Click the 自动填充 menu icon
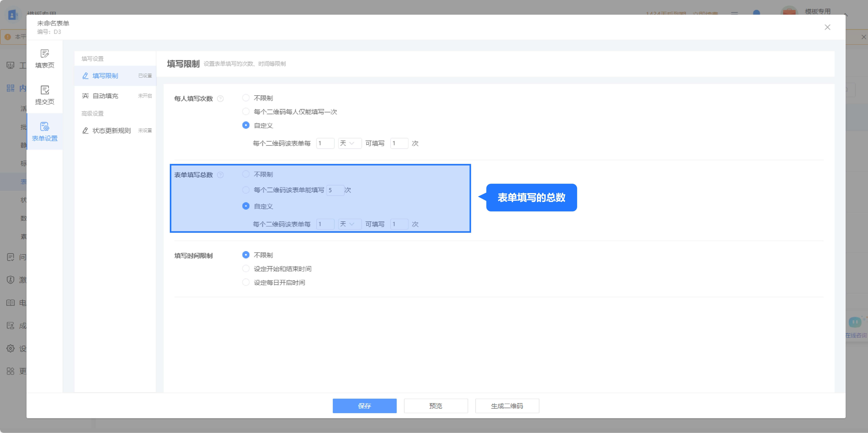This screenshot has height=433, width=868. pyautogui.click(x=86, y=96)
